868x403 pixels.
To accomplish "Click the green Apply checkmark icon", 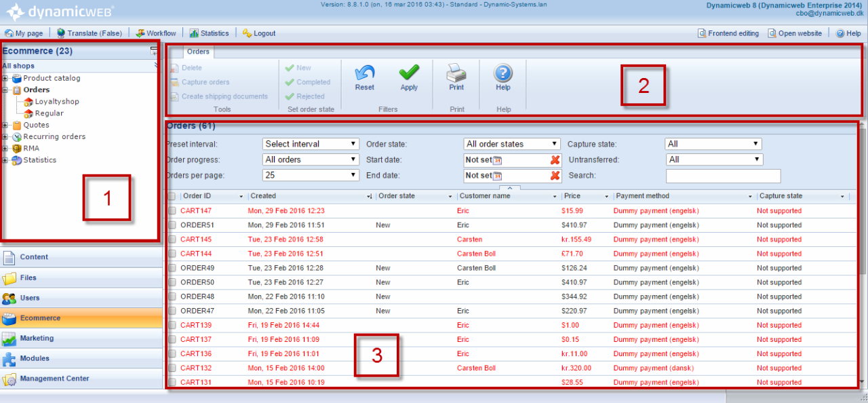I will (x=409, y=73).
